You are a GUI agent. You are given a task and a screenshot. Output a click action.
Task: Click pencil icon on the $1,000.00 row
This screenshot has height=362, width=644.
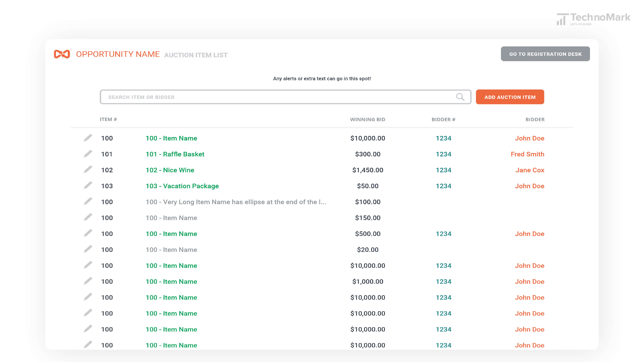pos(88,281)
